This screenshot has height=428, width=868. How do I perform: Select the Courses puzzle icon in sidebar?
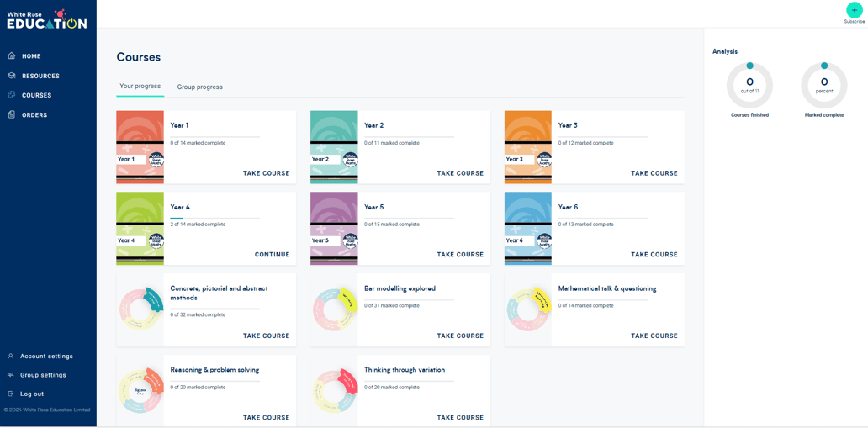[x=12, y=95]
